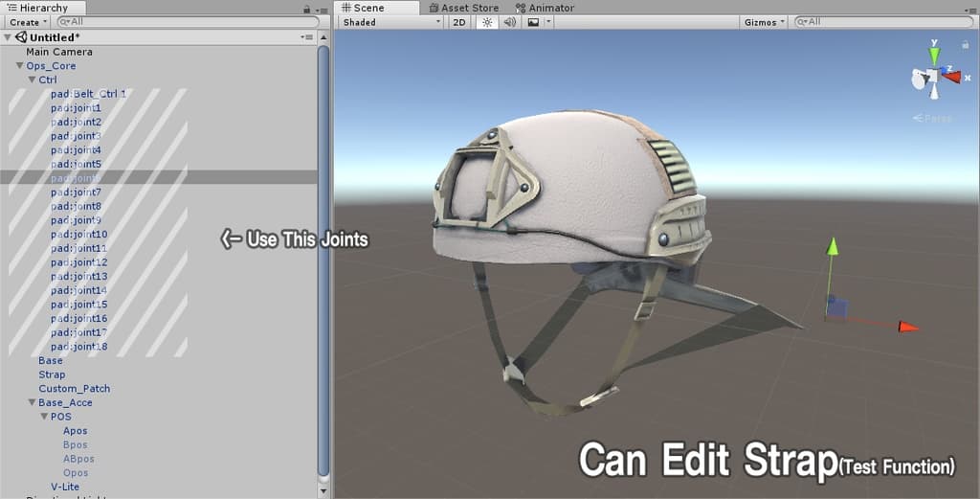Open Hierarchy panel options menu icon

click(x=322, y=10)
